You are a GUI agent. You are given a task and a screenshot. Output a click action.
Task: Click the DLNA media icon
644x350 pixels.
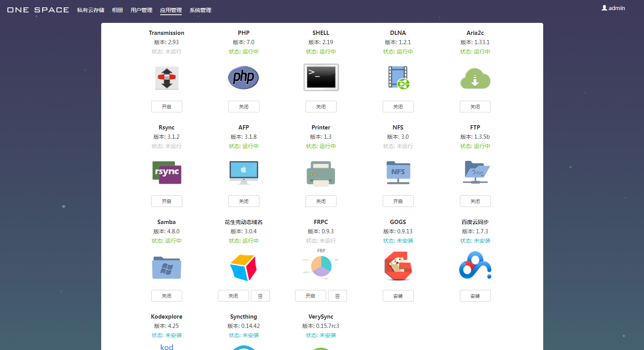399,78
